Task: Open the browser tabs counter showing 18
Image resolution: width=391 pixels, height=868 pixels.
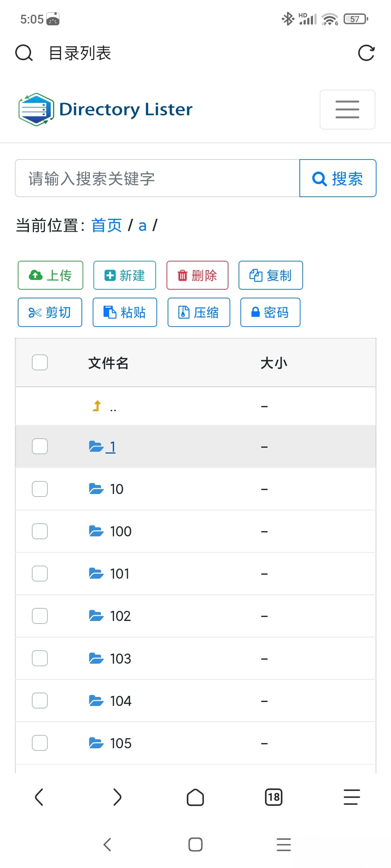Action: (274, 797)
